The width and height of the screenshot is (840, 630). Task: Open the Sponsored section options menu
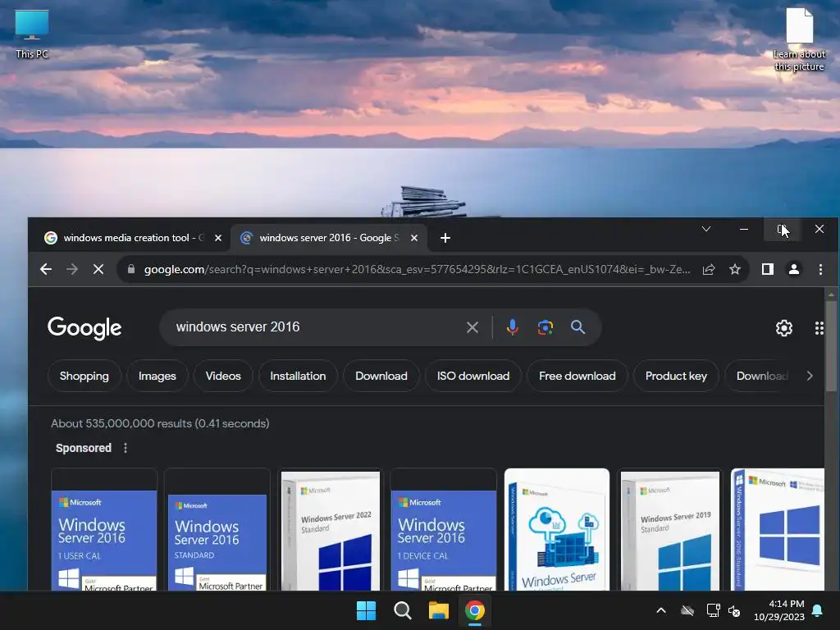(126, 448)
